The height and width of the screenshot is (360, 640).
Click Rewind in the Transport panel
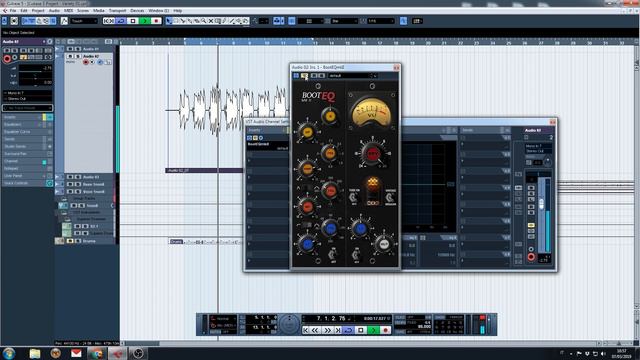tap(315, 330)
